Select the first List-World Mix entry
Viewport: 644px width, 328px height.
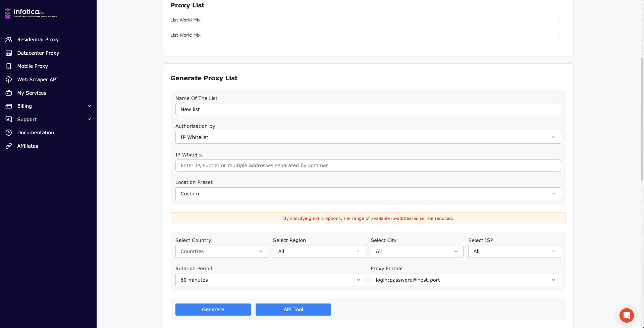[x=185, y=20]
